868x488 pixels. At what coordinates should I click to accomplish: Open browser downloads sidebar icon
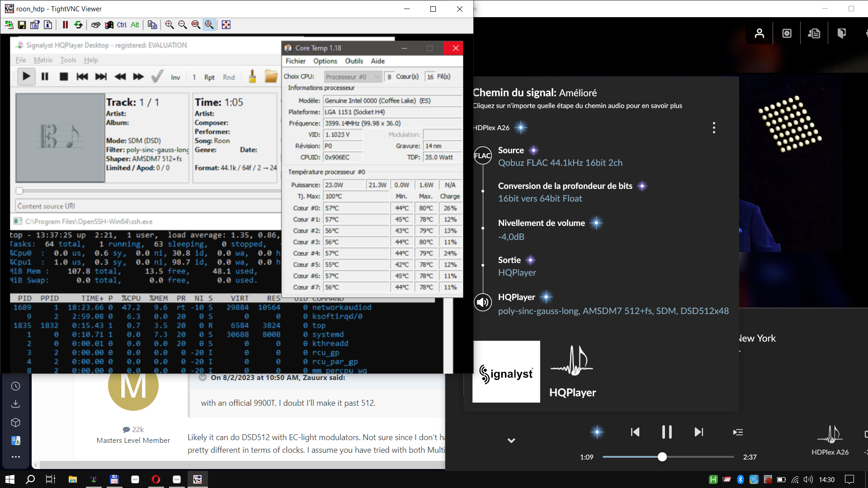pos(16,404)
